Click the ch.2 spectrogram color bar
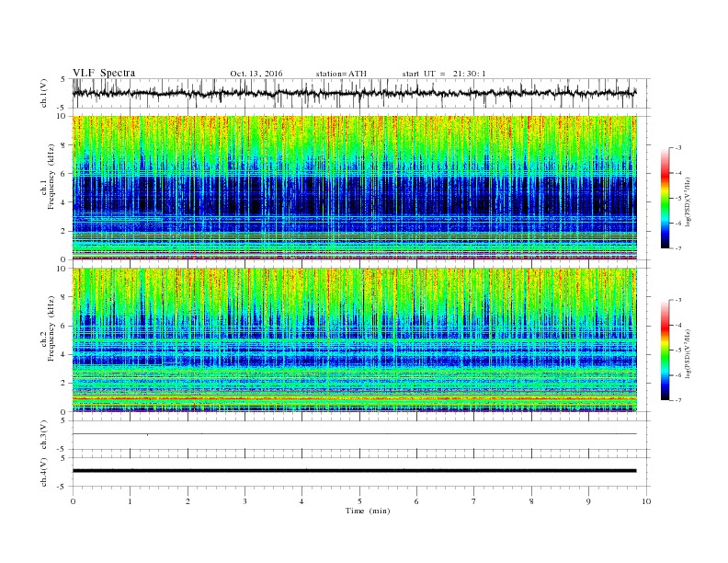 point(665,350)
